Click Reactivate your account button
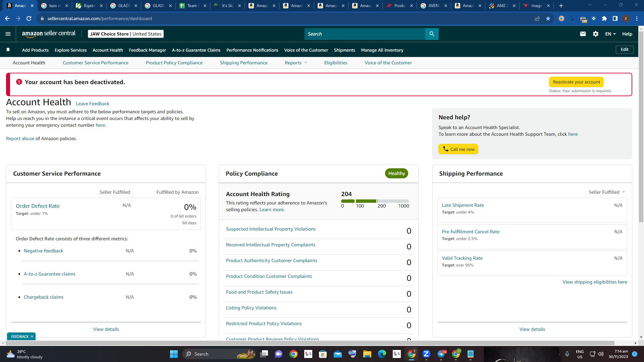This screenshot has height=362, width=644. pyautogui.click(x=576, y=82)
